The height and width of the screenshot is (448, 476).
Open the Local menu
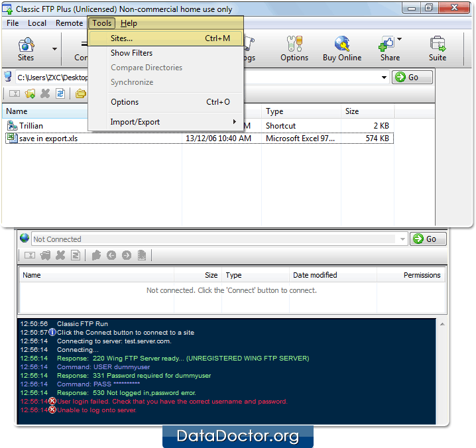(x=37, y=23)
